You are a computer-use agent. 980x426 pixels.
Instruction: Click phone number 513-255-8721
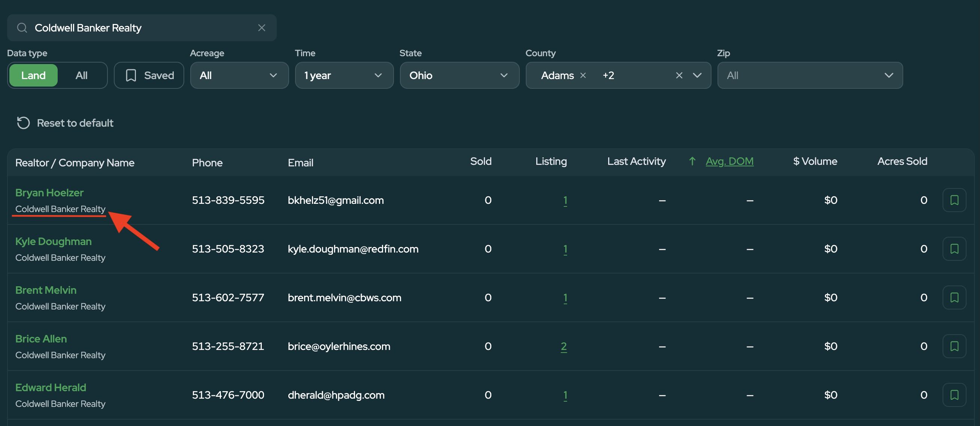pyautogui.click(x=228, y=347)
